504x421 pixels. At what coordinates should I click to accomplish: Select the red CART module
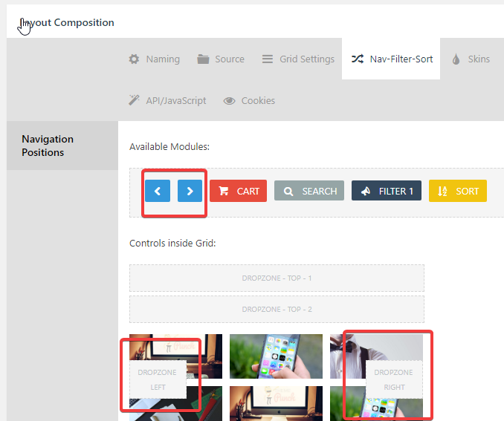(238, 191)
